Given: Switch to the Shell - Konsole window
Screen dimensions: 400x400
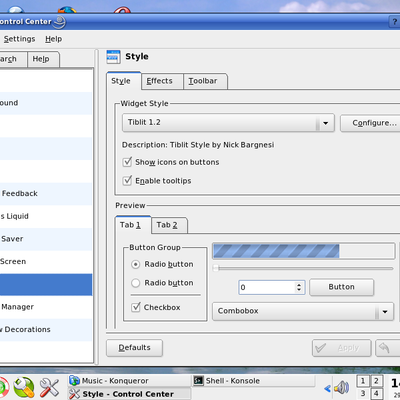Looking at the screenshot, I should (254, 381).
